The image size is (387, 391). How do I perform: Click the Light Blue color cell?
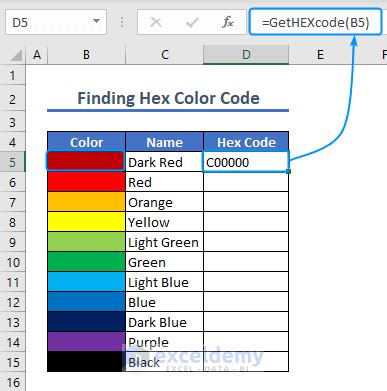tap(86, 282)
